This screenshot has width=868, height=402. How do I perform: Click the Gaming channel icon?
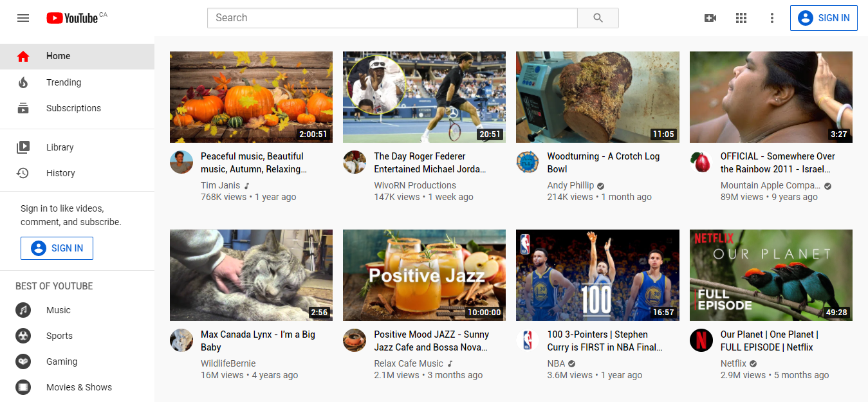click(x=23, y=361)
